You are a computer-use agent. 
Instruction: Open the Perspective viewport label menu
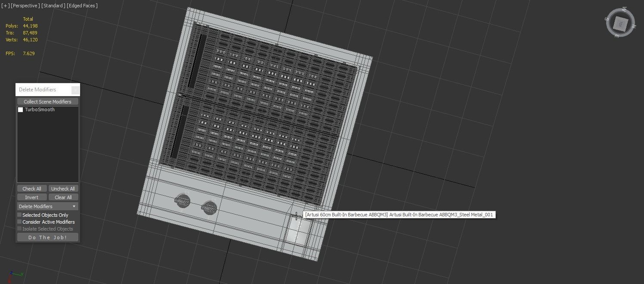25,6
